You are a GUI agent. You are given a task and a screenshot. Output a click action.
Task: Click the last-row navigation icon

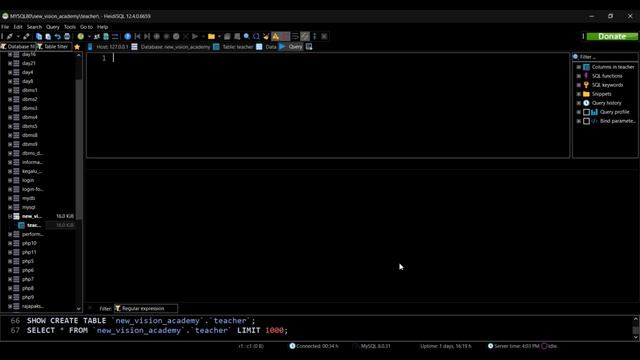147,36
